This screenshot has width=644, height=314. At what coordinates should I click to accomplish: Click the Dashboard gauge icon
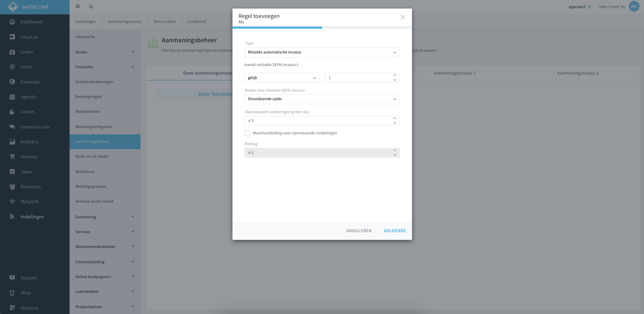(x=12, y=22)
